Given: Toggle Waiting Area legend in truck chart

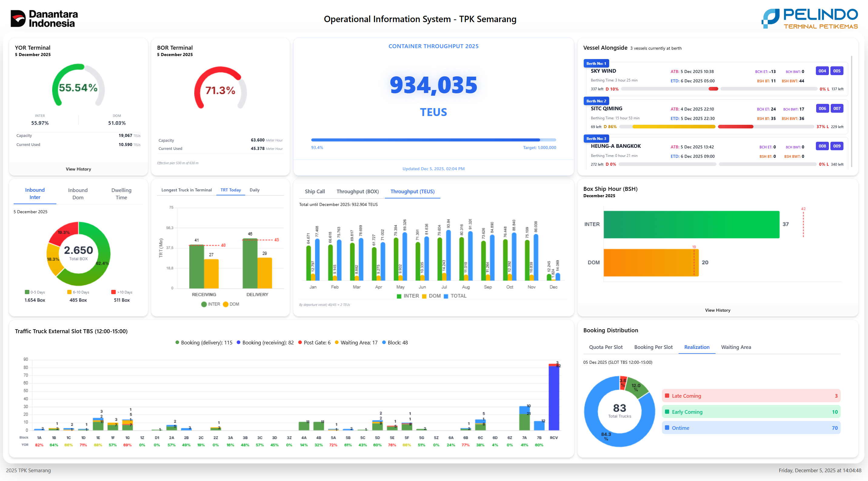Looking at the screenshot, I should click(356, 343).
